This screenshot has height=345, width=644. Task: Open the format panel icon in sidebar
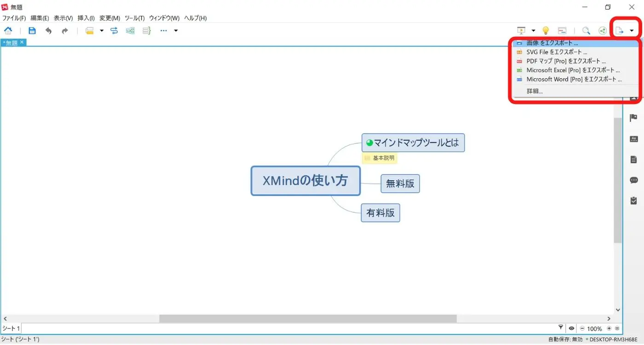[633, 139]
